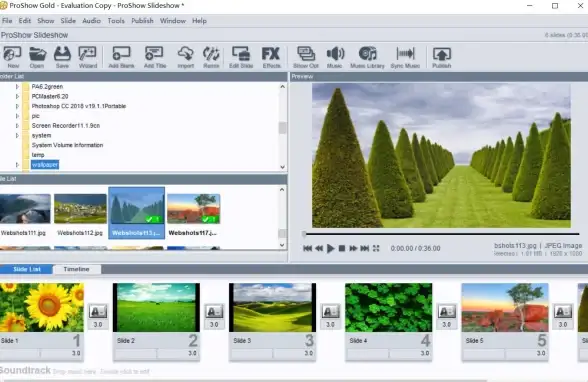
Task: Open the Slide menu
Action: point(68,21)
